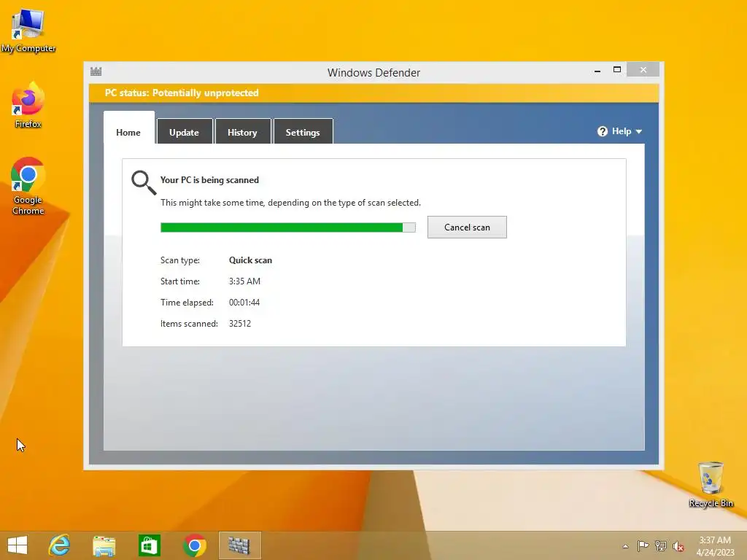Select the Recycle Bin desktop icon
This screenshot has width=747, height=560.
(x=711, y=484)
